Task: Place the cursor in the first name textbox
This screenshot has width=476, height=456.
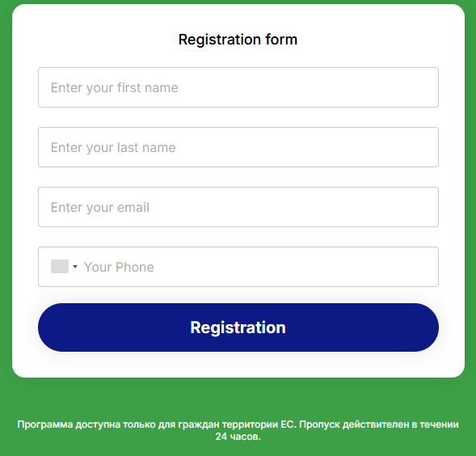Action: [x=238, y=87]
